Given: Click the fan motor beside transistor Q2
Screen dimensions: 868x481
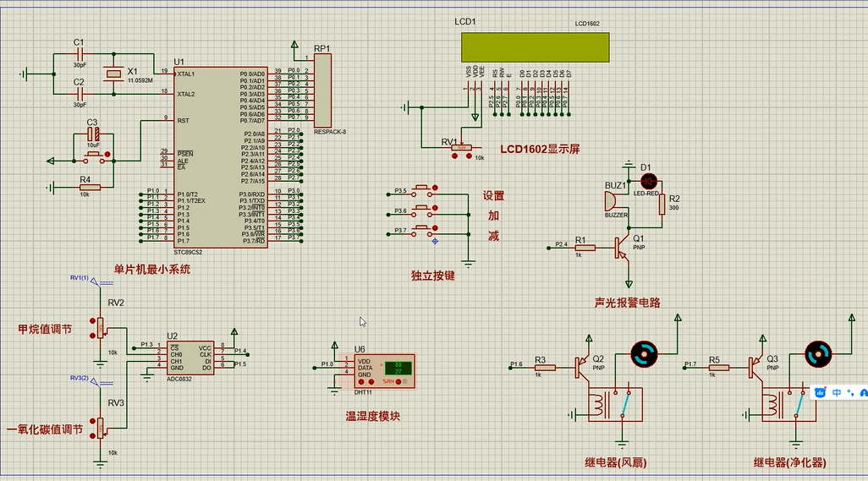Looking at the screenshot, I should (x=646, y=354).
